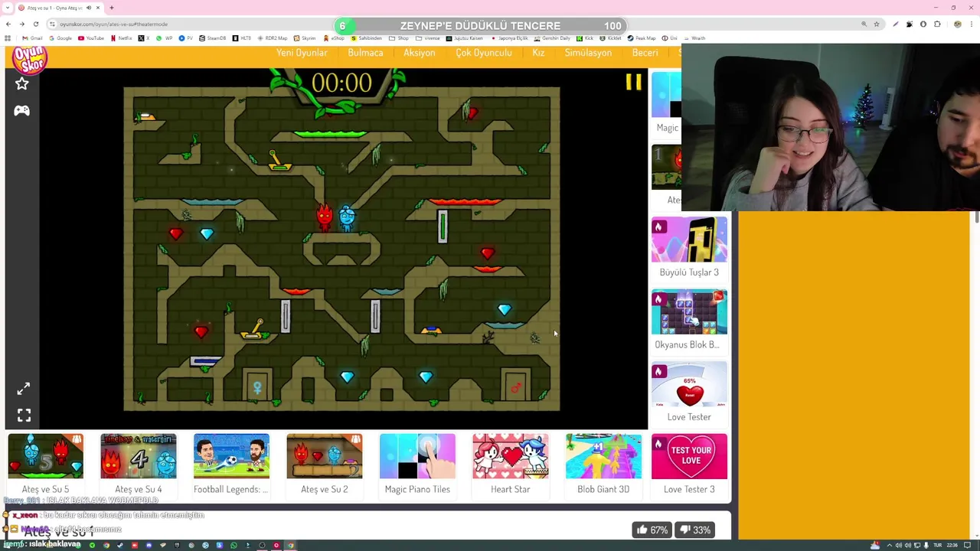Viewport: 980px width, 551px height.
Task: Click the browser forward arrow
Action: tap(22, 24)
